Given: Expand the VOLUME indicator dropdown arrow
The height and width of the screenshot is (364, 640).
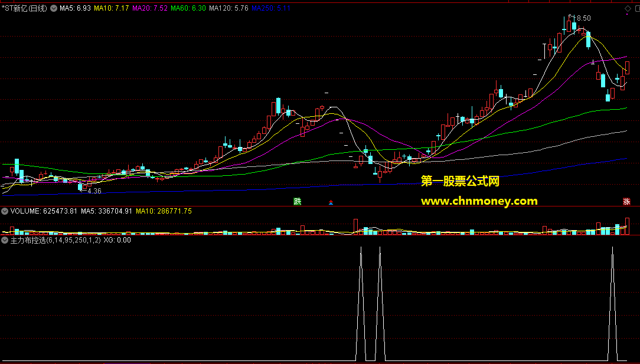Looking at the screenshot, I should pyautogui.click(x=5, y=211).
